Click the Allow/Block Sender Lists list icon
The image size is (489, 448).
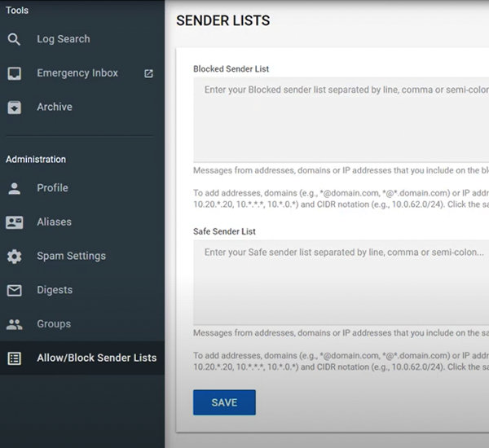[x=15, y=358]
